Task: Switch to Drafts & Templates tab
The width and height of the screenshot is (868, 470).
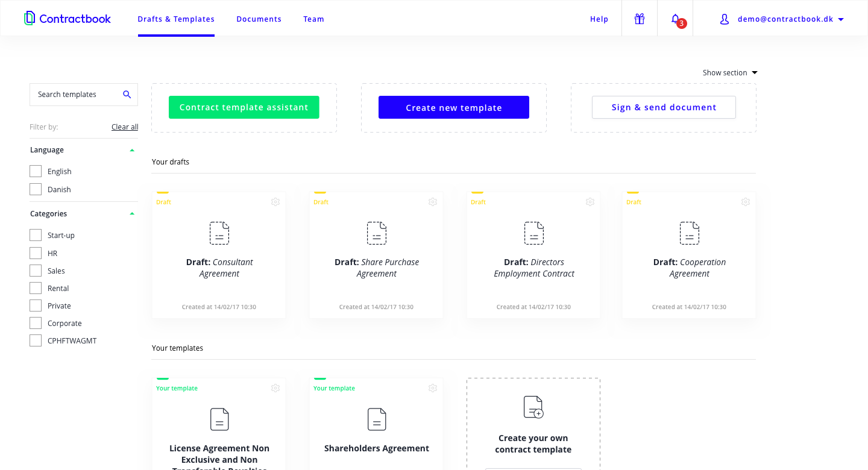Action: pos(176,19)
